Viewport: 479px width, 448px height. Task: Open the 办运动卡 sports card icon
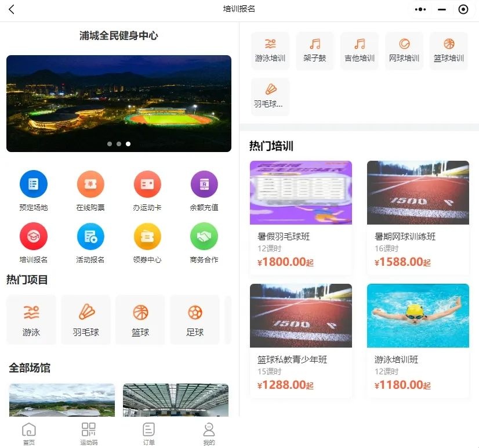[x=147, y=184]
